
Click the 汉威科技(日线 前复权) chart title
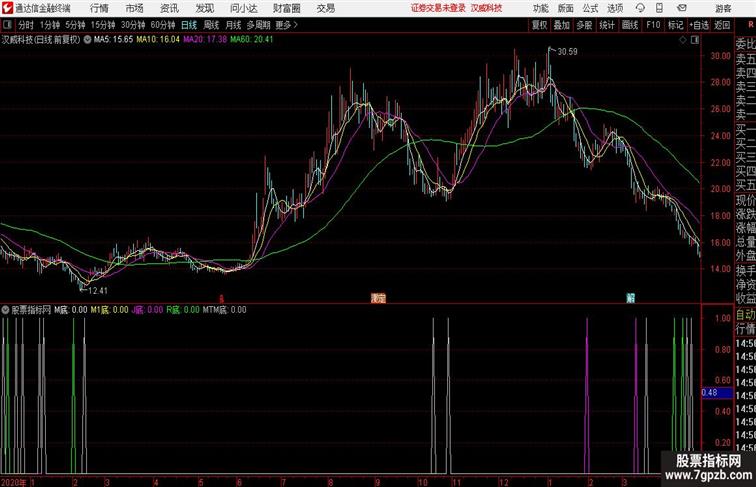(x=41, y=40)
